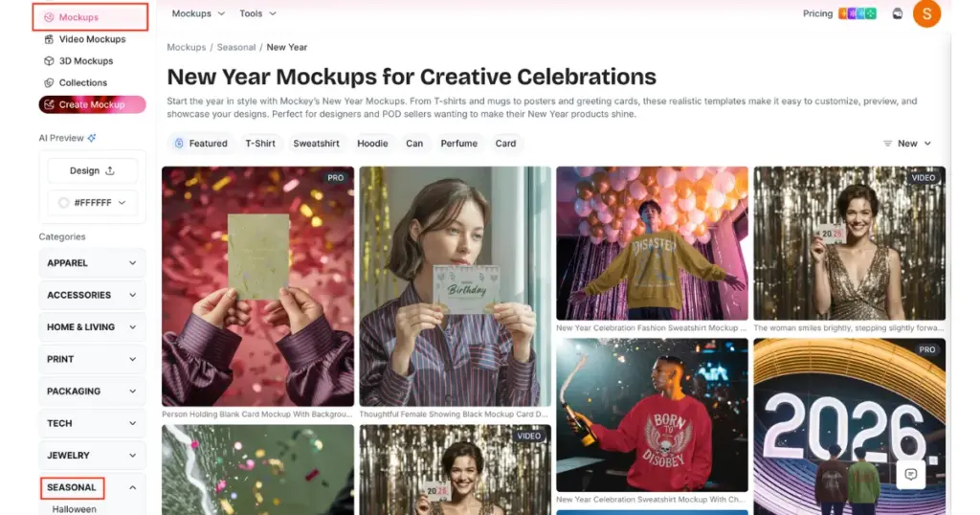
Task: Click the sort lines icon beside New
Action: 887,144
